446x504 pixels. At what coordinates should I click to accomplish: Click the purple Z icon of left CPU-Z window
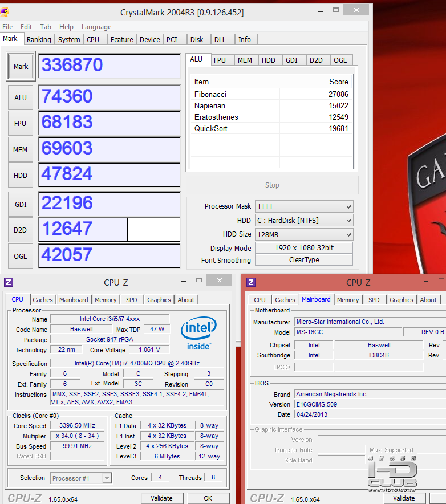pos(9,282)
